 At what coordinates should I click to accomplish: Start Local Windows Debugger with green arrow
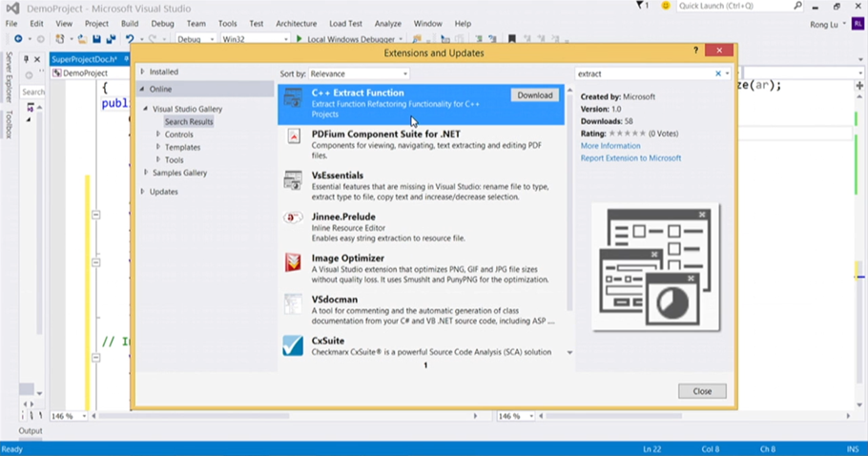click(x=300, y=39)
